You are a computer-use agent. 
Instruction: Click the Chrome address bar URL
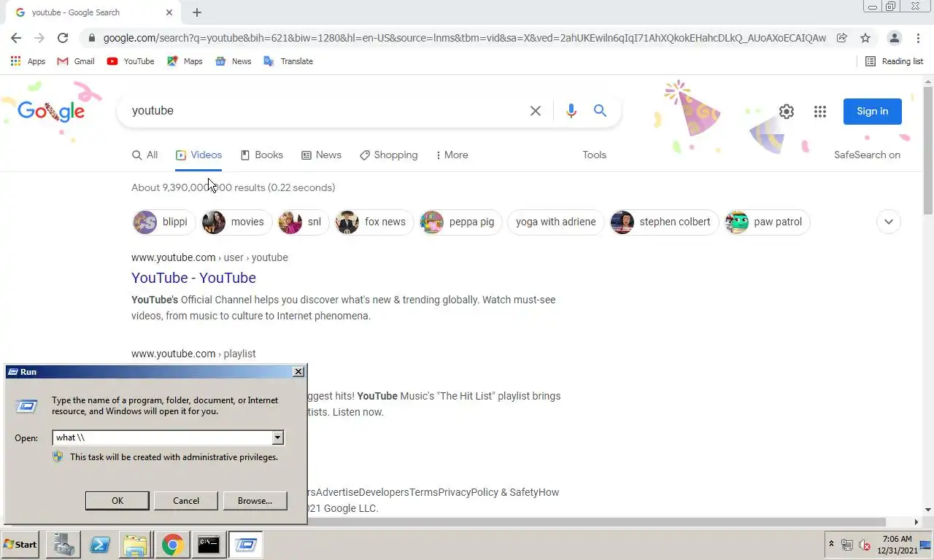tap(464, 38)
